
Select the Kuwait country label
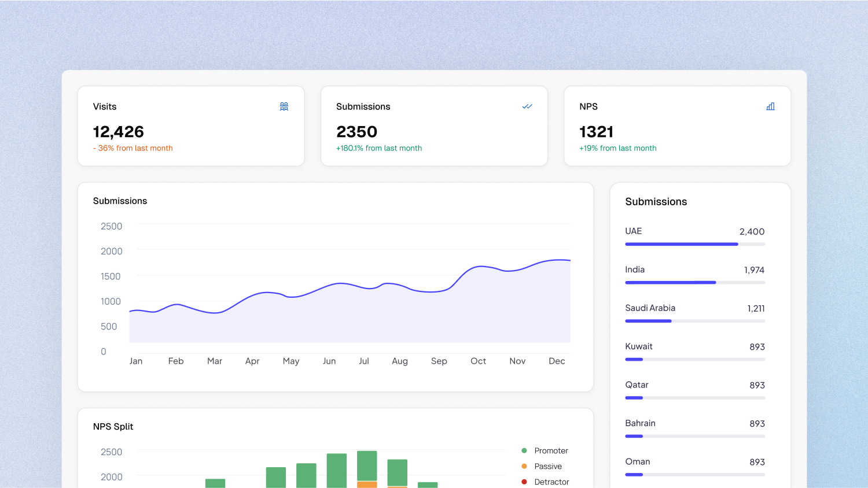coord(639,346)
